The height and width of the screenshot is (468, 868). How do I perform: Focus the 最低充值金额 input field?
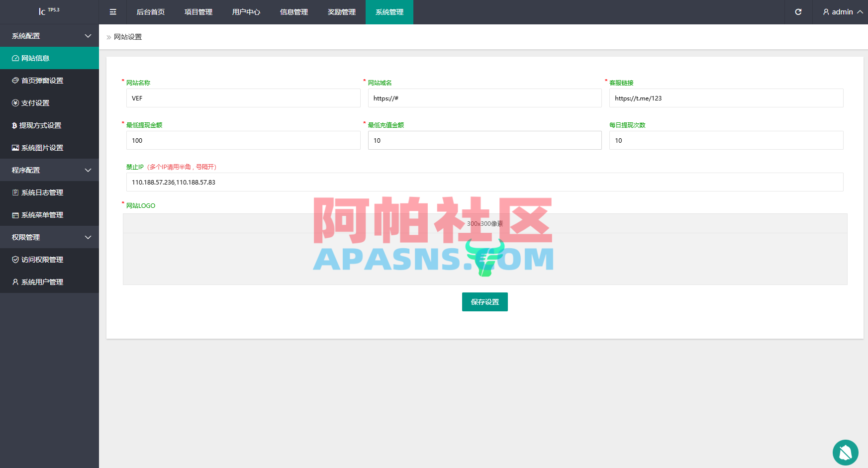pos(485,140)
